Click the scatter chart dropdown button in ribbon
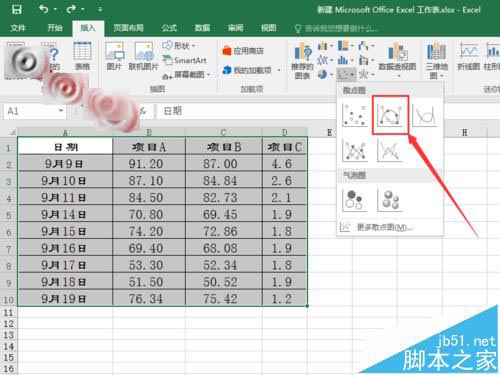Viewport: 500px width, 375px height. pyautogui.click(x=346, y=74)
